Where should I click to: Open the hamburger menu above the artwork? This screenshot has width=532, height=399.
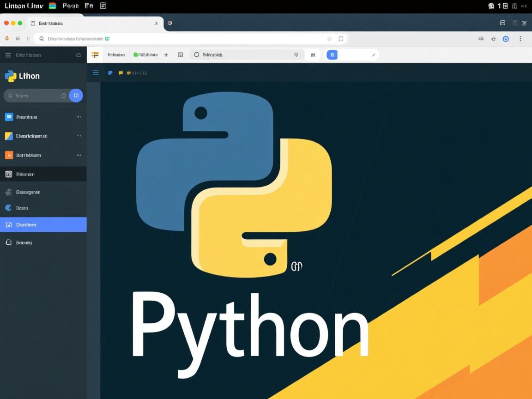coord(95,73)
